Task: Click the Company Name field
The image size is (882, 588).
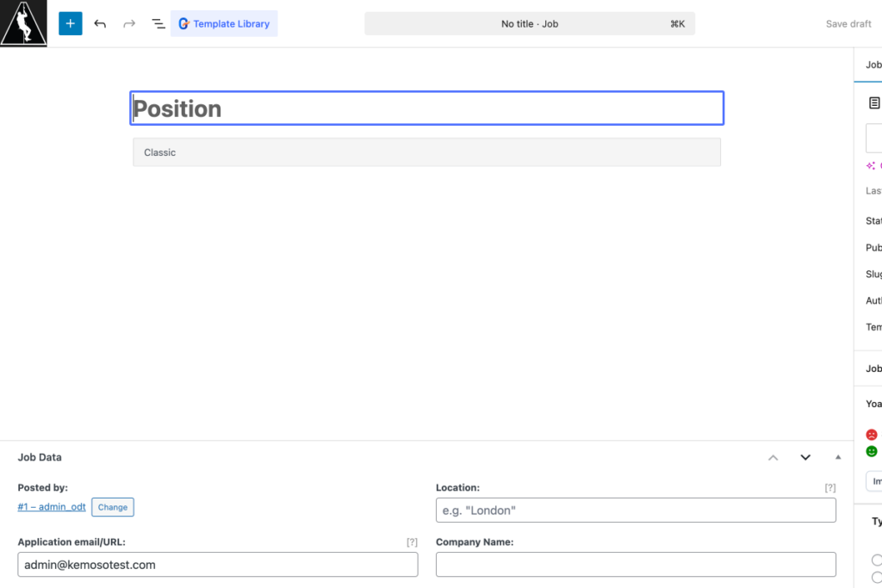Action: click(636, 565)
